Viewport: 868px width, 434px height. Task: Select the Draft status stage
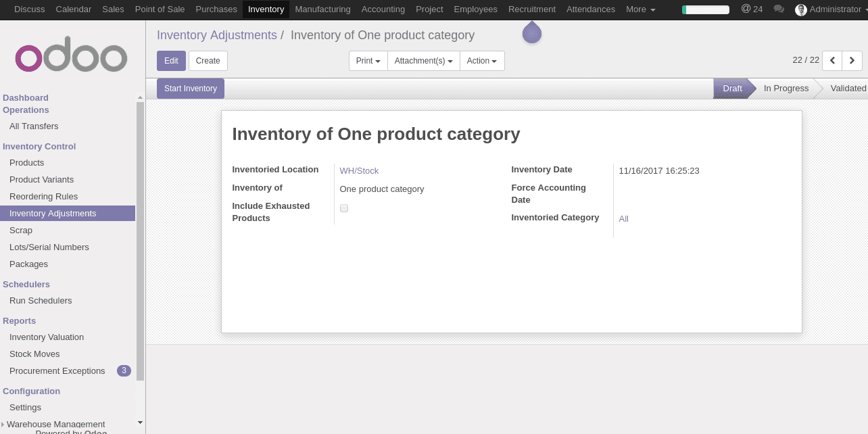tap(733, 89)
